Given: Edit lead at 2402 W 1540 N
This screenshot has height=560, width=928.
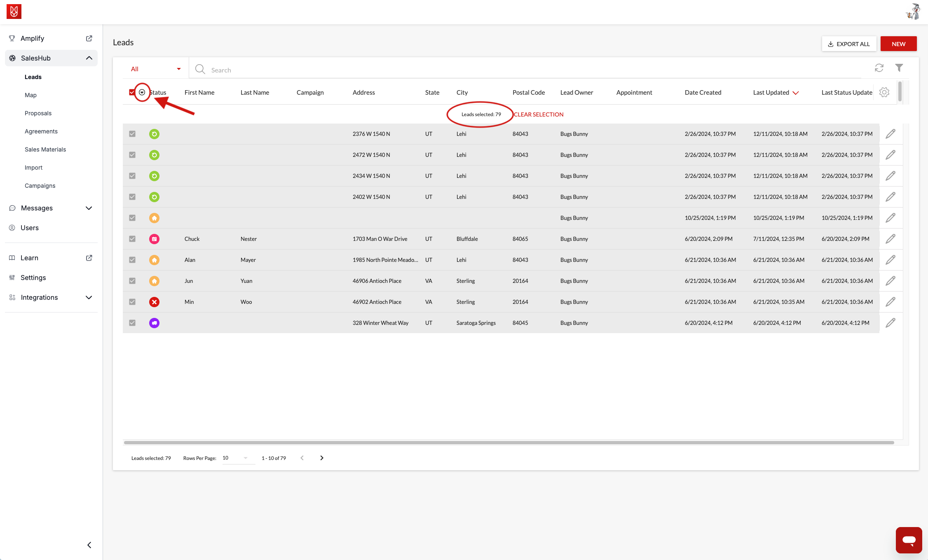Looking at the screenshot, I should coord(891,197).
